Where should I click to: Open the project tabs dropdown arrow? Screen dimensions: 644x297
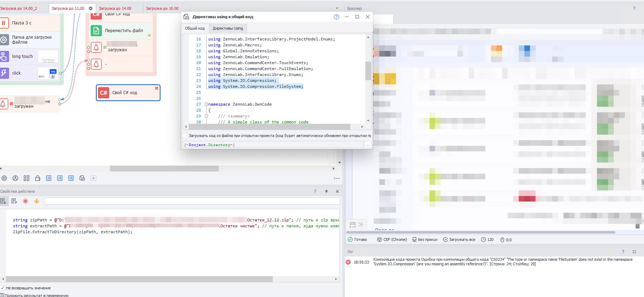pyautogui.click(x=337, y=8)
